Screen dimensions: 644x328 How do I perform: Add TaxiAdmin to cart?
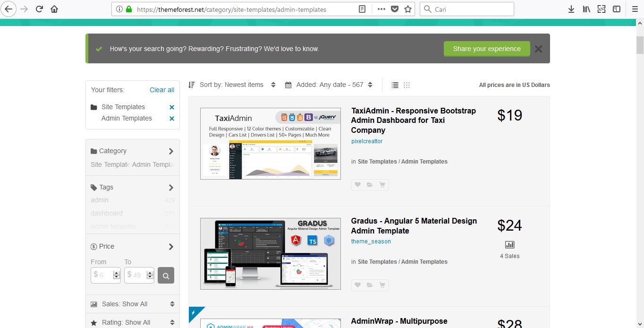tap(382, 185)
